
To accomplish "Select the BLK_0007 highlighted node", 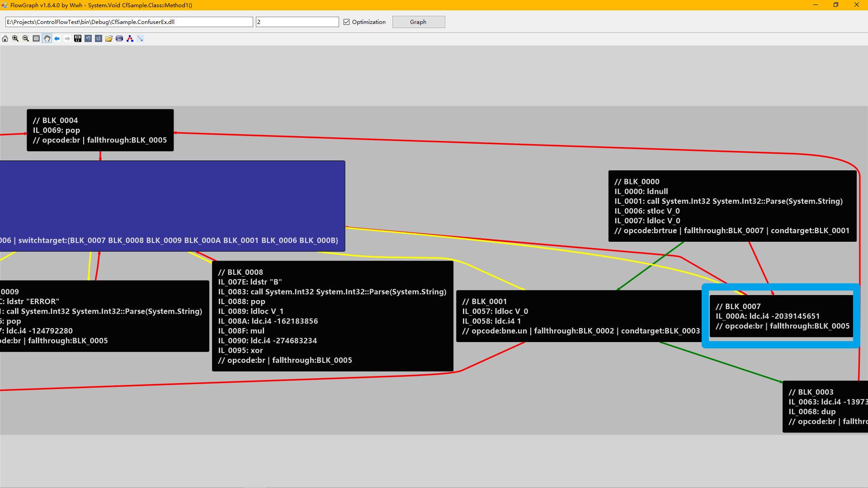I will [781, 316].
